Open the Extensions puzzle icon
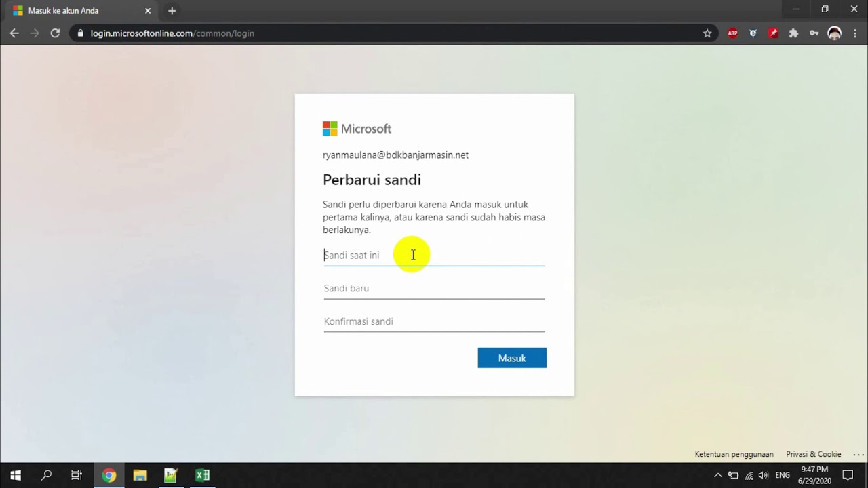This screenshot has width=868, height=488. point(793,33)
